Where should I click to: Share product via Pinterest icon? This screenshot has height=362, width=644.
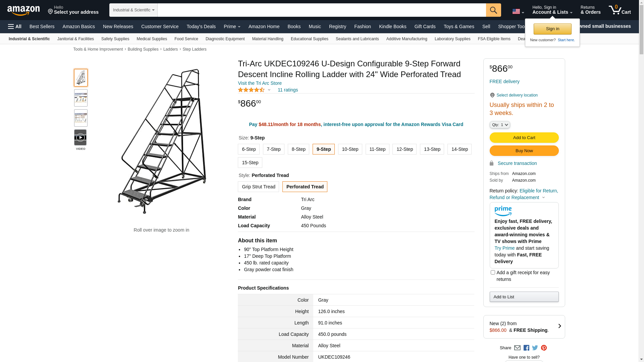click(x=544, y=348)
